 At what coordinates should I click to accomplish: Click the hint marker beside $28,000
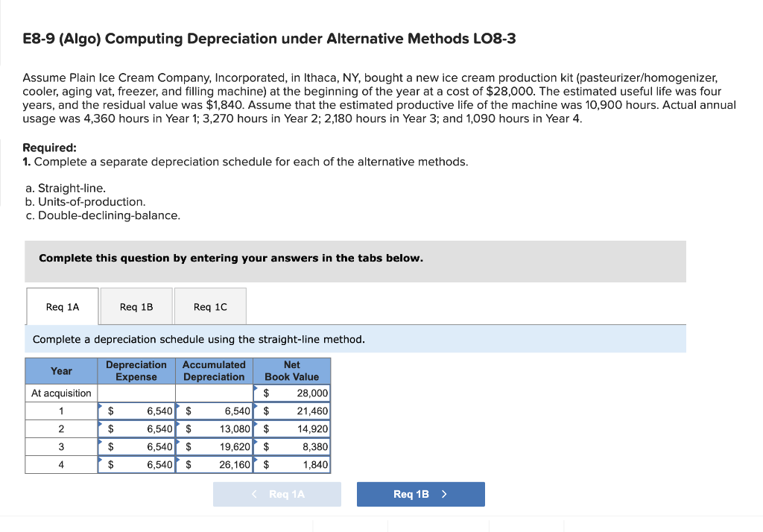click(x=257, y=389)
